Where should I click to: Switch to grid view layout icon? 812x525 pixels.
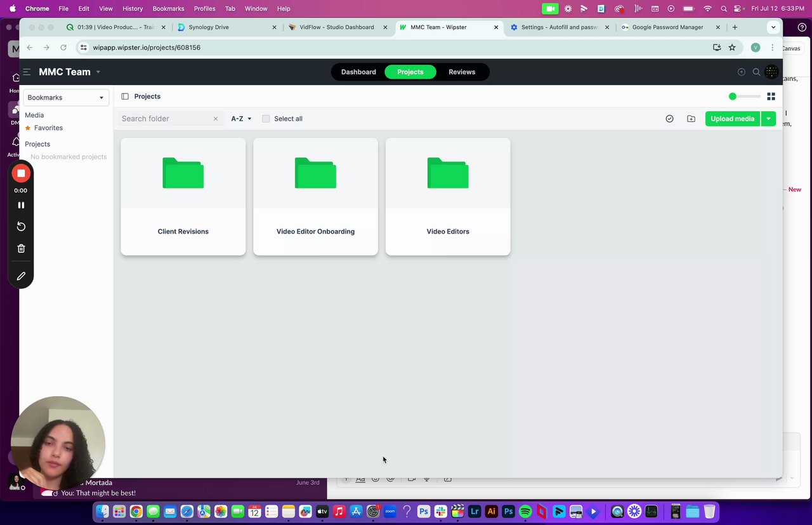[x=771, y=96]
